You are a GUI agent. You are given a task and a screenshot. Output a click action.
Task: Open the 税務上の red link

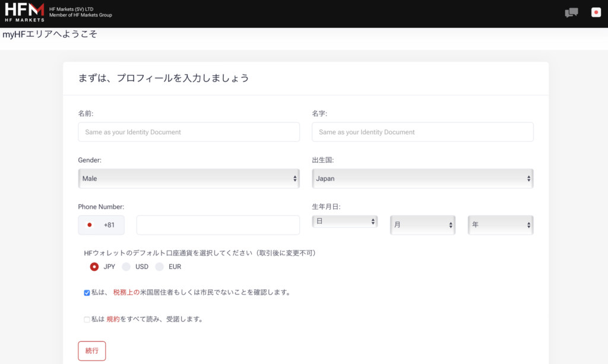[x=126, y=292]
